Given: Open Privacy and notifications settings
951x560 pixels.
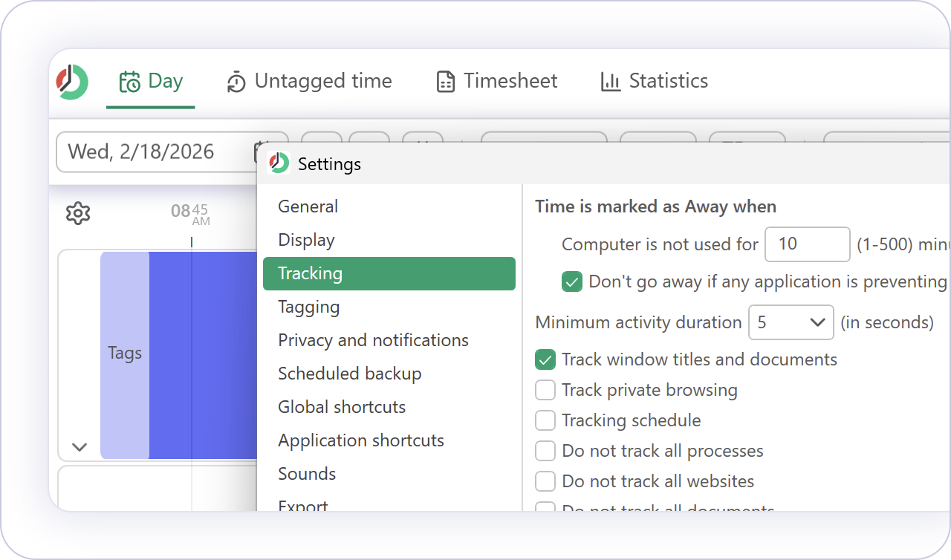Looking at the screenshot, I should point(373,340).
